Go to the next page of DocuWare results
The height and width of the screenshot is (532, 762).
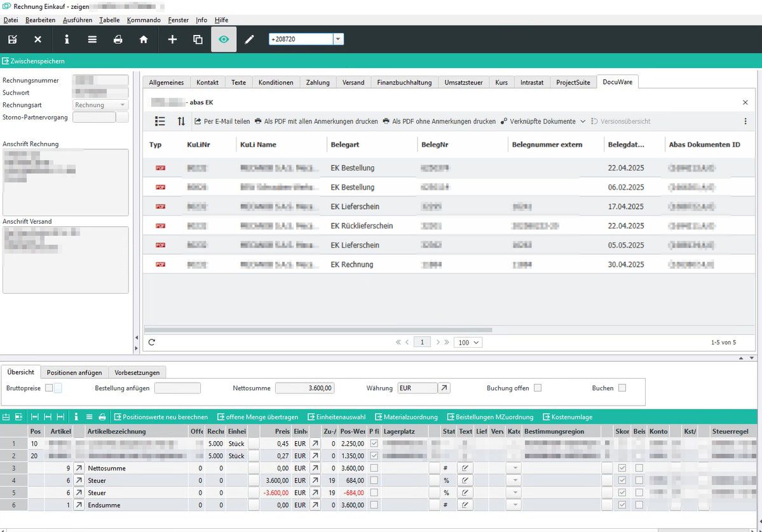click(438, 342)
